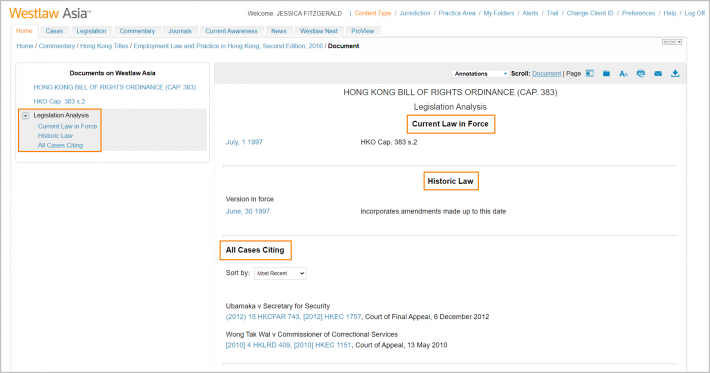Switch to the Cases tab
The height and width of the screenshot is (373, 710).
[54, 31]
